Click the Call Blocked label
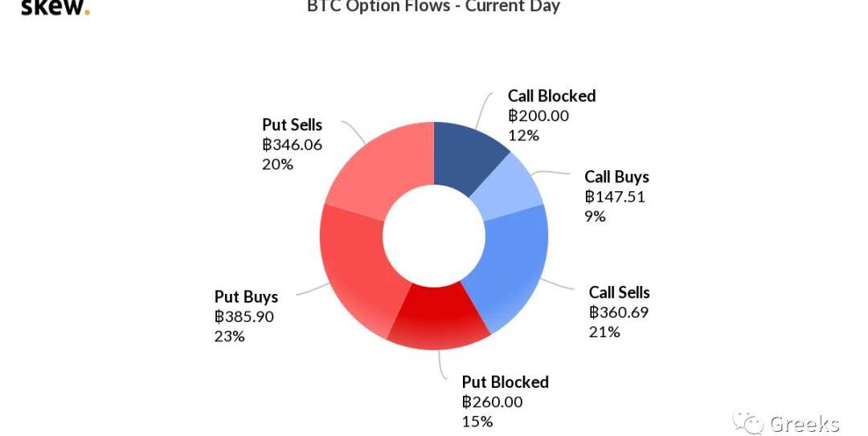The width and height of the screenshot is (868, 436). pyautogui.click(x=551, y=96)
